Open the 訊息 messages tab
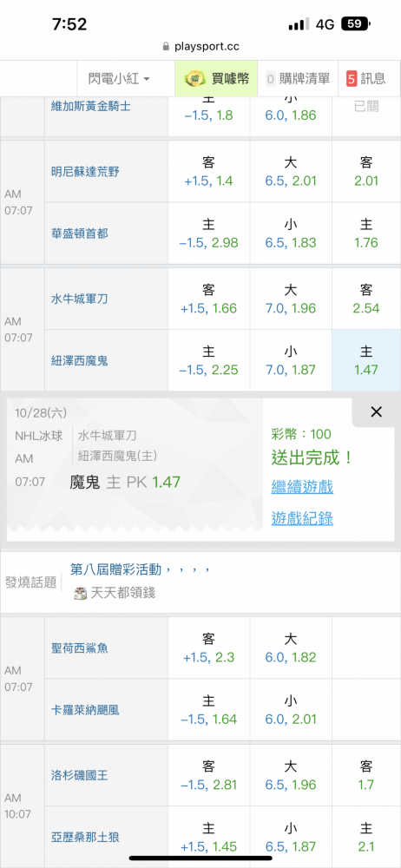Image resolution: width=401 pixels, height=868 pixels. 365,79
